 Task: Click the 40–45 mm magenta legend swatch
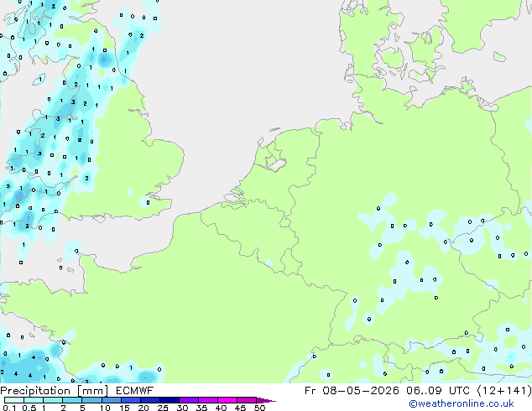click(x=227, y=400)
